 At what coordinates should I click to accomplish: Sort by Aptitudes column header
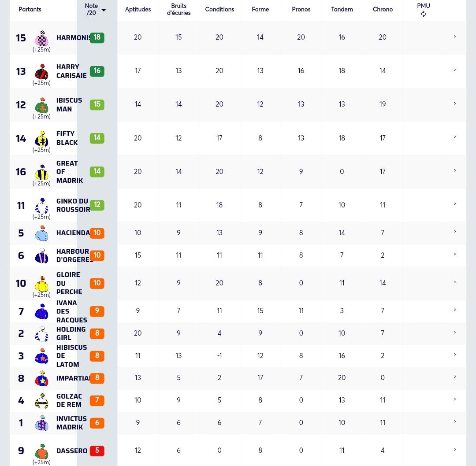click(x=138, y=9)
